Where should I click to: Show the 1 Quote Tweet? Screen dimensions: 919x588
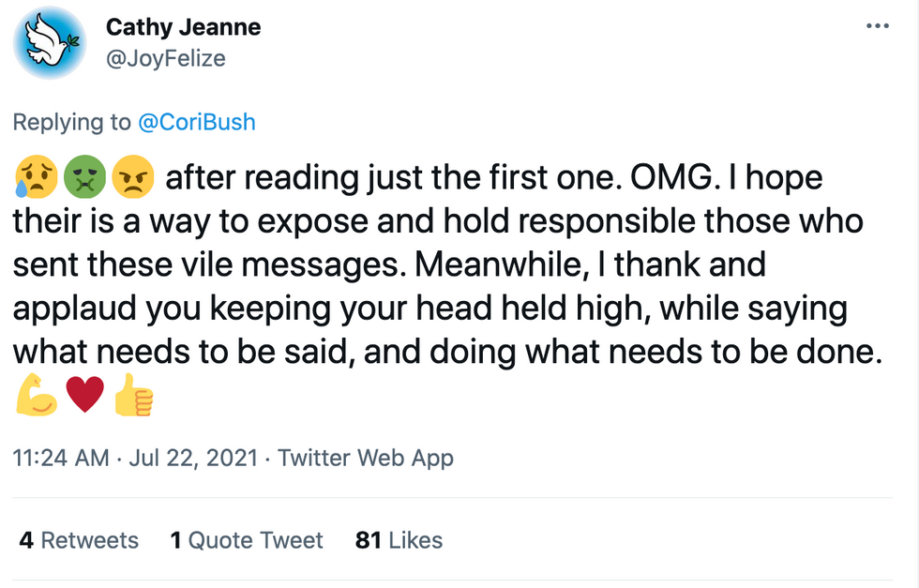[x=247, y=540]
